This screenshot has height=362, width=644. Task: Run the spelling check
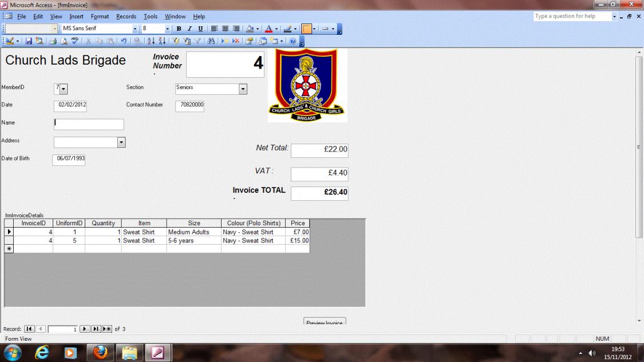[x=75, y=41]
